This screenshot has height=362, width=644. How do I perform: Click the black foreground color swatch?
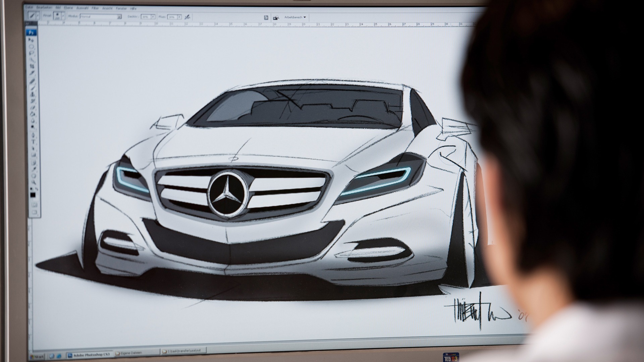(x=33, y=195)
